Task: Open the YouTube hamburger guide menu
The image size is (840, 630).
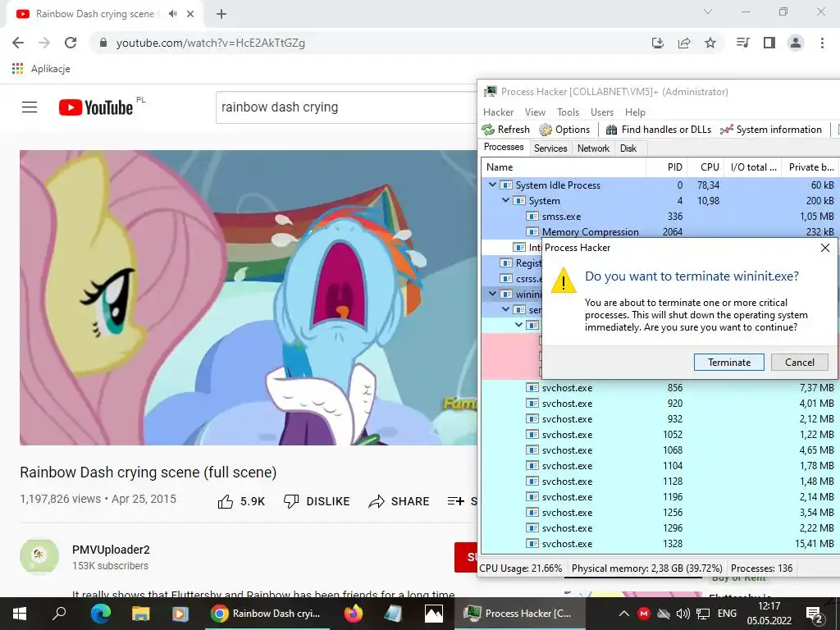Action: [30, 107]
